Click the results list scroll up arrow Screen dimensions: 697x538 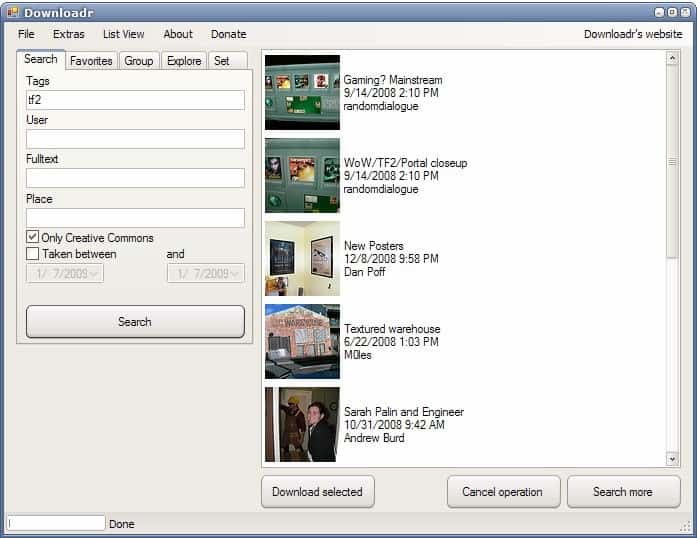[672, 58]
